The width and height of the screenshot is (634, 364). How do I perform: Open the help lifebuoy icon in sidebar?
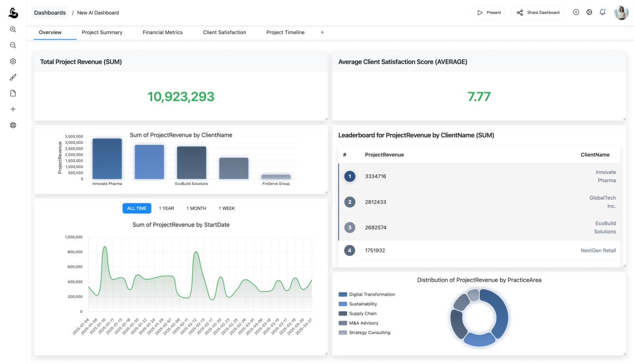tap(13, 125)
